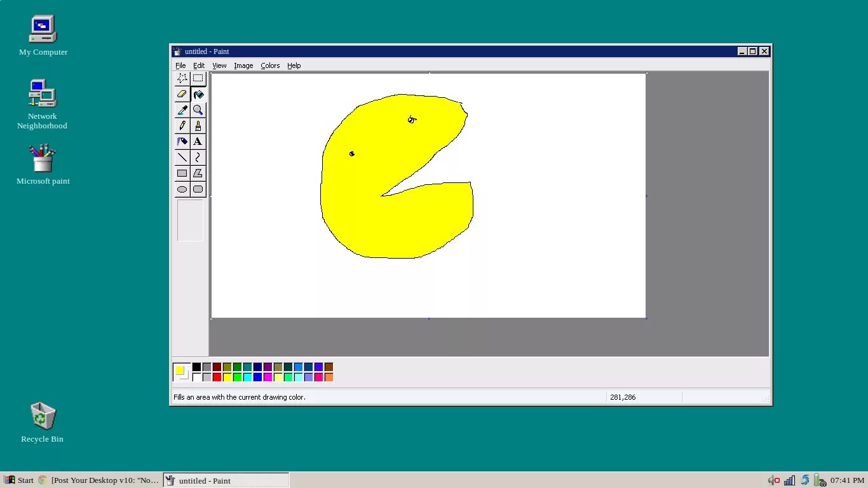Click the 07:41 PM taskbar clock
868x488 pixels.
coord(847,480)
